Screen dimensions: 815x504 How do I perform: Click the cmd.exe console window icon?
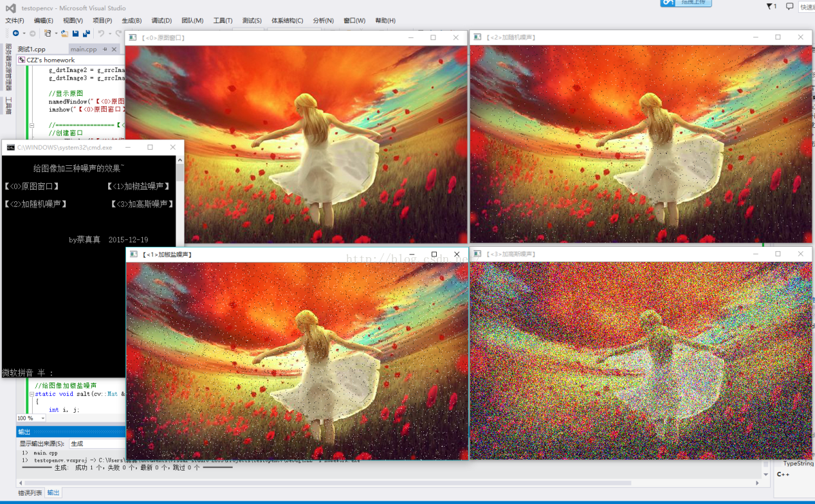click(x=10, y=147)
